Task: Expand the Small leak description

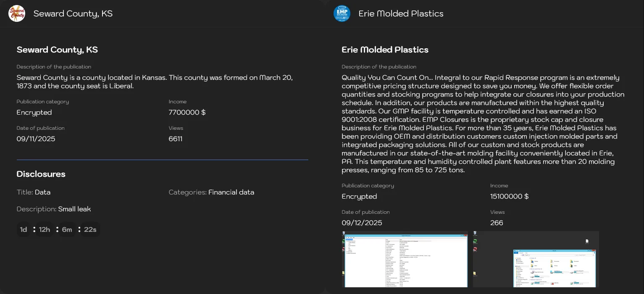Action: click(74, 209)
